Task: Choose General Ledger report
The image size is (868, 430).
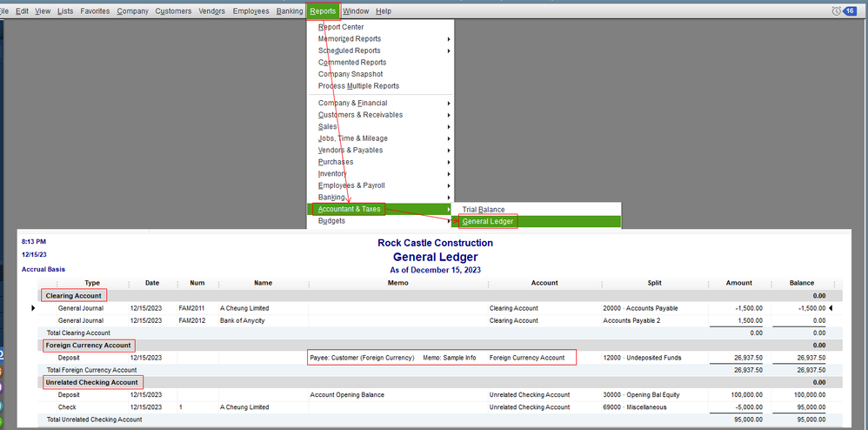Action: [x=537, y=222]
